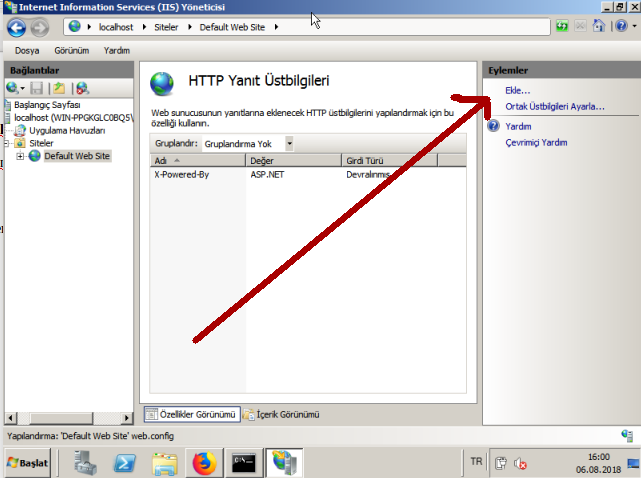Open arrow after Default Web Site breadcrumb
Screen dimensions: 641x478
click(276, 27)
